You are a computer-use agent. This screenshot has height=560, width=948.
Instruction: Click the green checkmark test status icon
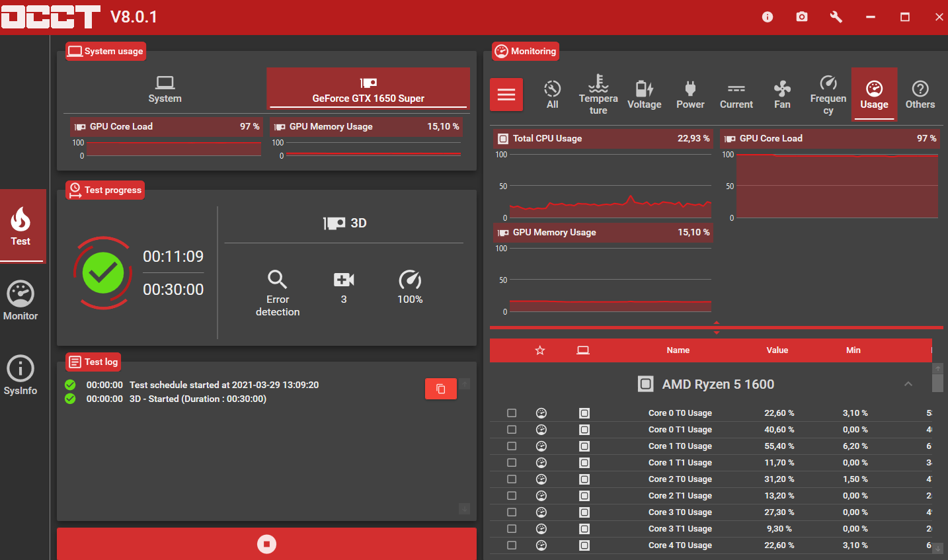pyautogui.click(x=103, y=272)
